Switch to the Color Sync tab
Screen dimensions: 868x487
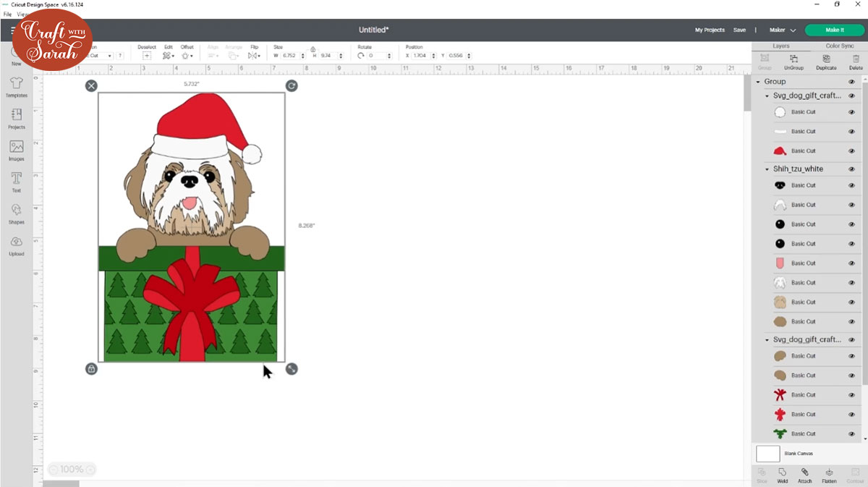pos(839,46)
